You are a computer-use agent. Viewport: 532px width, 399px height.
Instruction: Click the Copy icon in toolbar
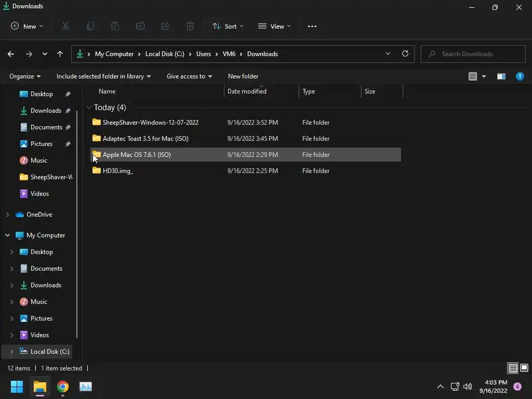tap(90, 26)
